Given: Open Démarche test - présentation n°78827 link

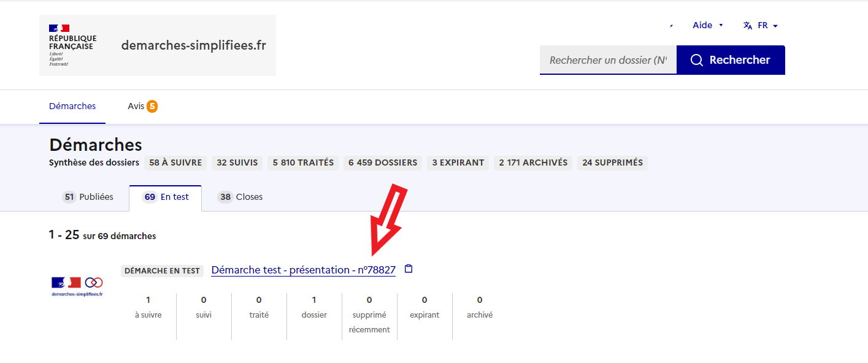Looking at the screenshot, I should (x=303, y=270).
